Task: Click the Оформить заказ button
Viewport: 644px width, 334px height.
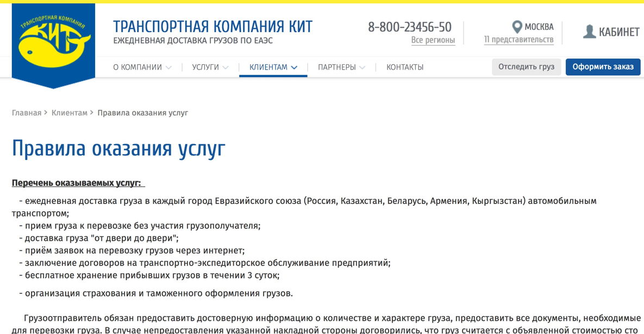Action: pos(603,67)
